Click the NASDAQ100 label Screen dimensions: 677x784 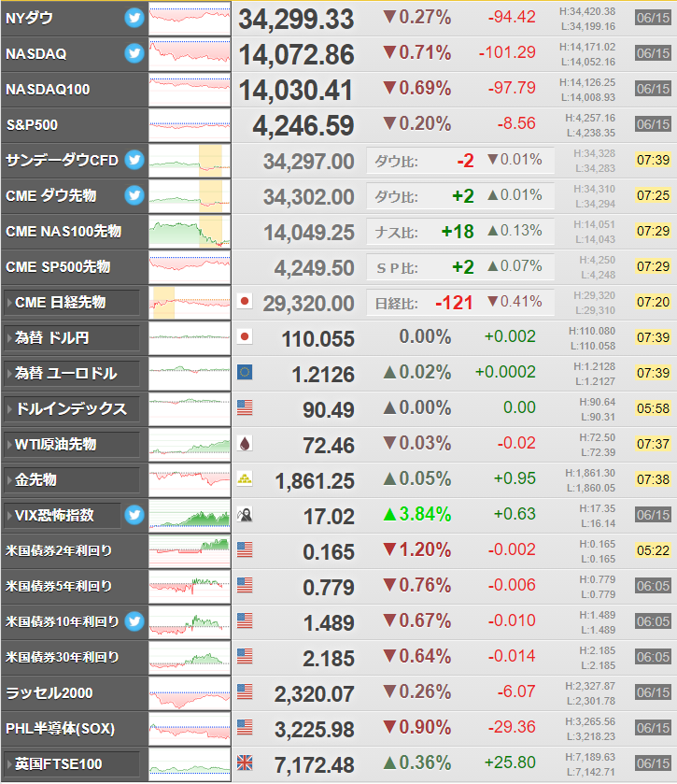pos(48,90)
